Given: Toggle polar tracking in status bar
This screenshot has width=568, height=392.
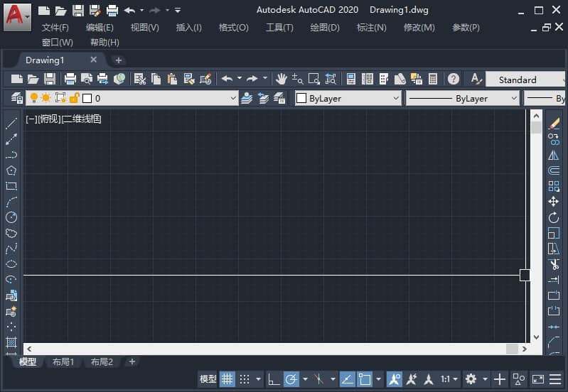Looking at the screenshot, I should (291, 379).
